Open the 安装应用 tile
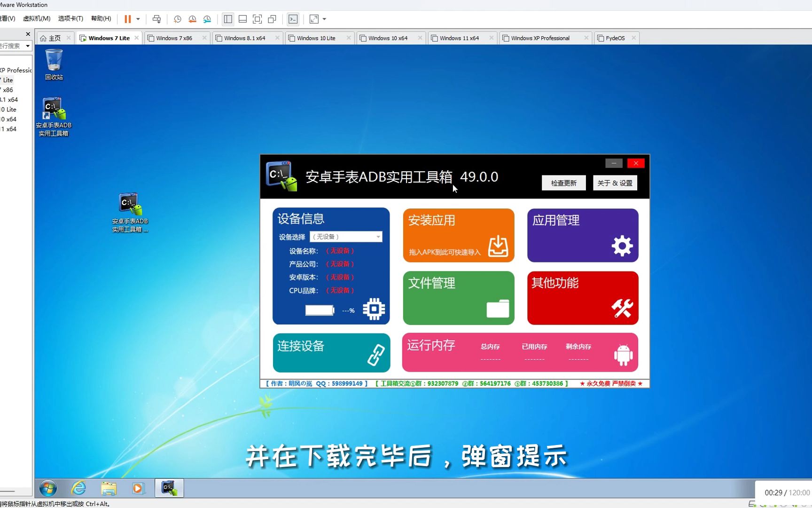 (x=459, y=235)
